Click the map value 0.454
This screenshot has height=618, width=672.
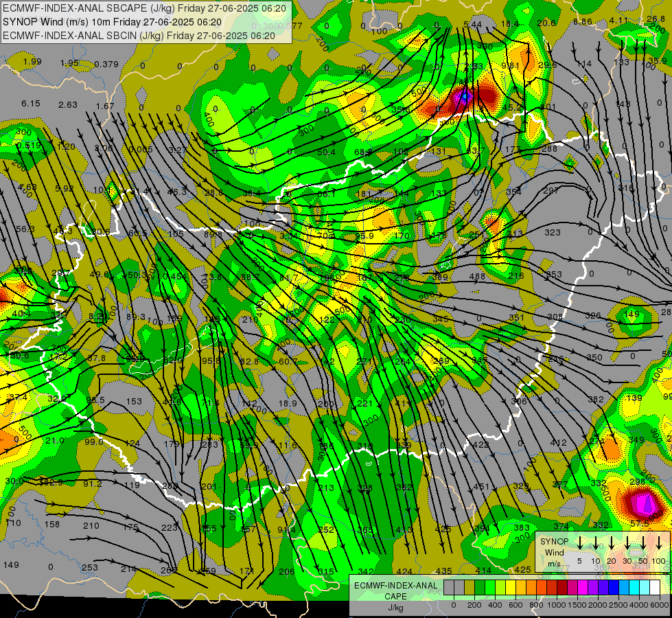pyautogui.click(x=175, y=277)
